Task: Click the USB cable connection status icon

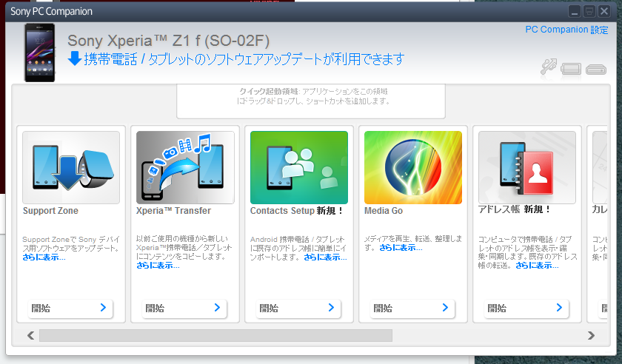Action: (549, 67)
